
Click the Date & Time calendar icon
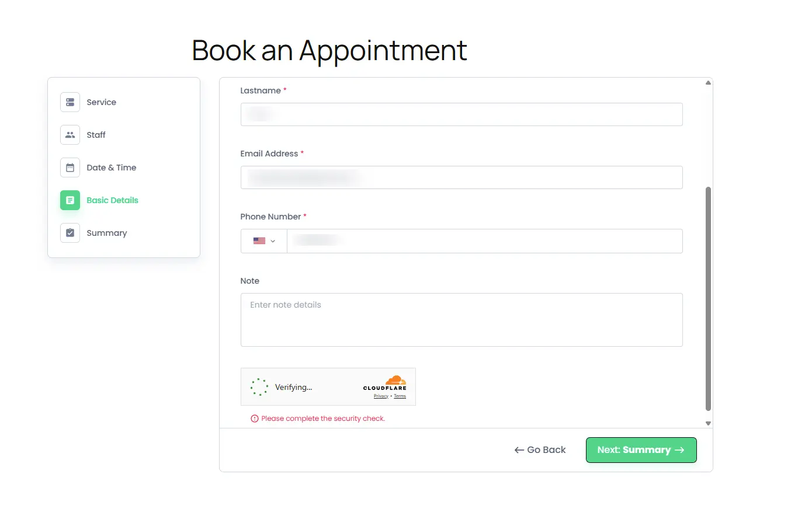coord(70,168)
